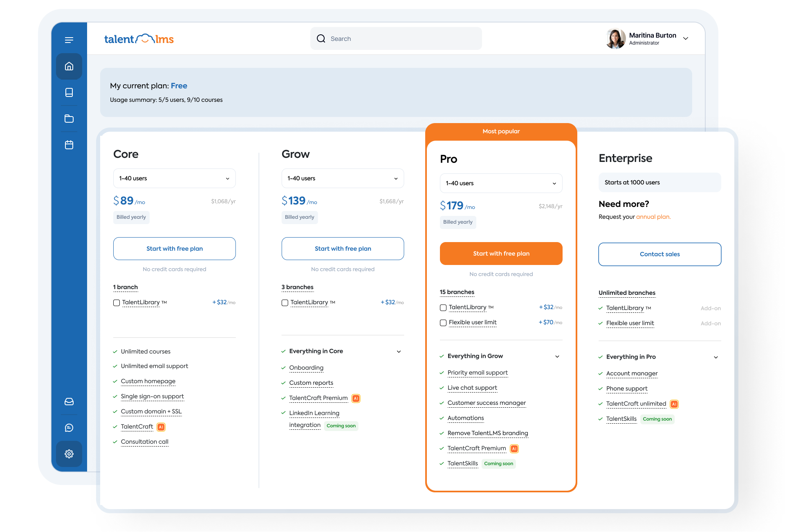
Task: Click Remove TalentLMS branding feature
Action: [x=488, y=433]
